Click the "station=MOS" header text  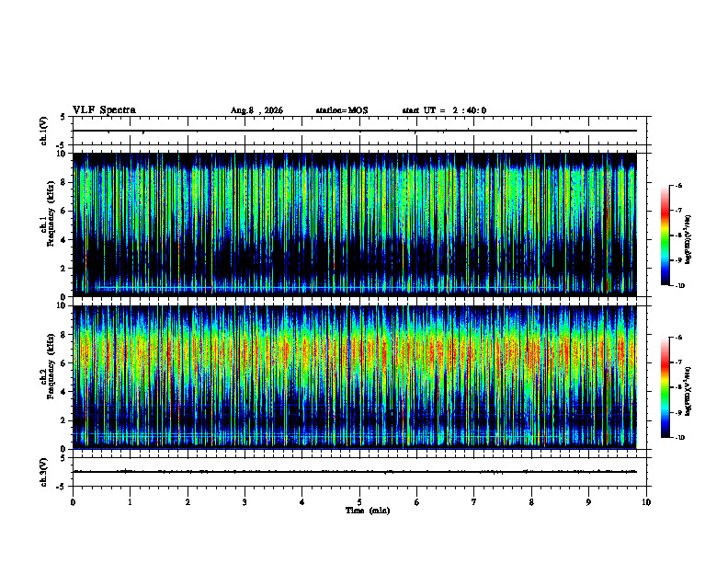[x=342, y=110]
